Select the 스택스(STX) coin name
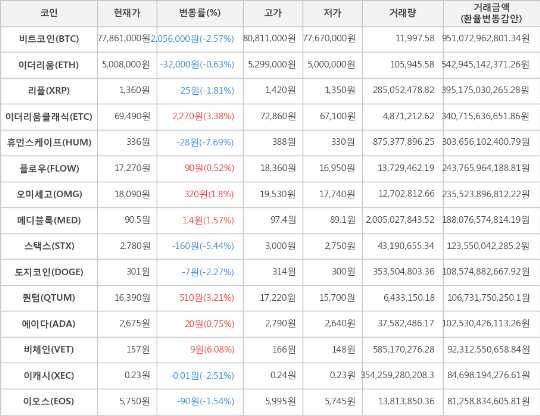The image size is (540, 416). point(49,246)
